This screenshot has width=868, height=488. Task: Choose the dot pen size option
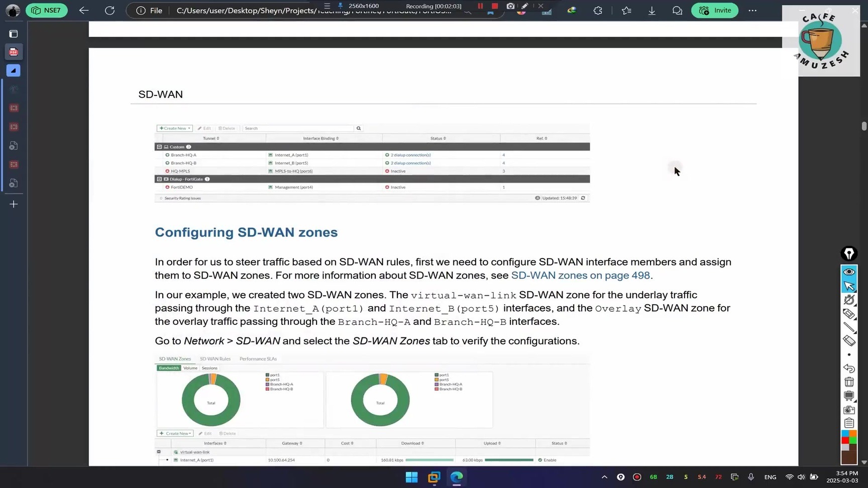[x=849, y=354]
